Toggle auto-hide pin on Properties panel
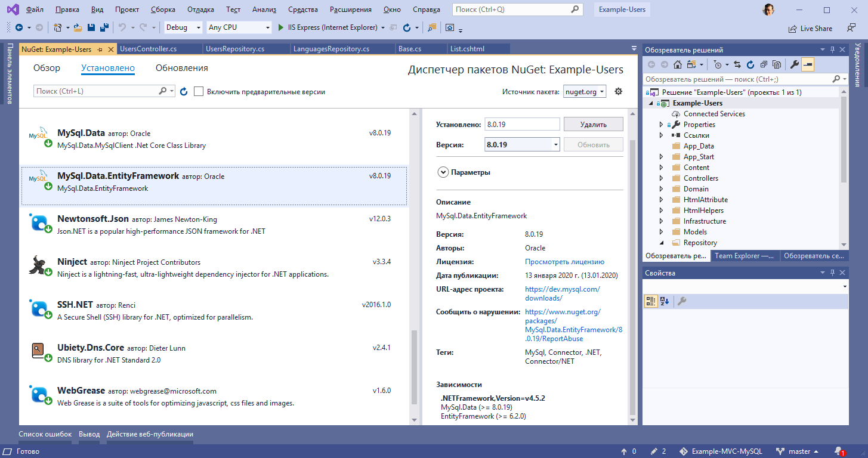The height and width of the screenshot is (458, 868). point(832,273)
